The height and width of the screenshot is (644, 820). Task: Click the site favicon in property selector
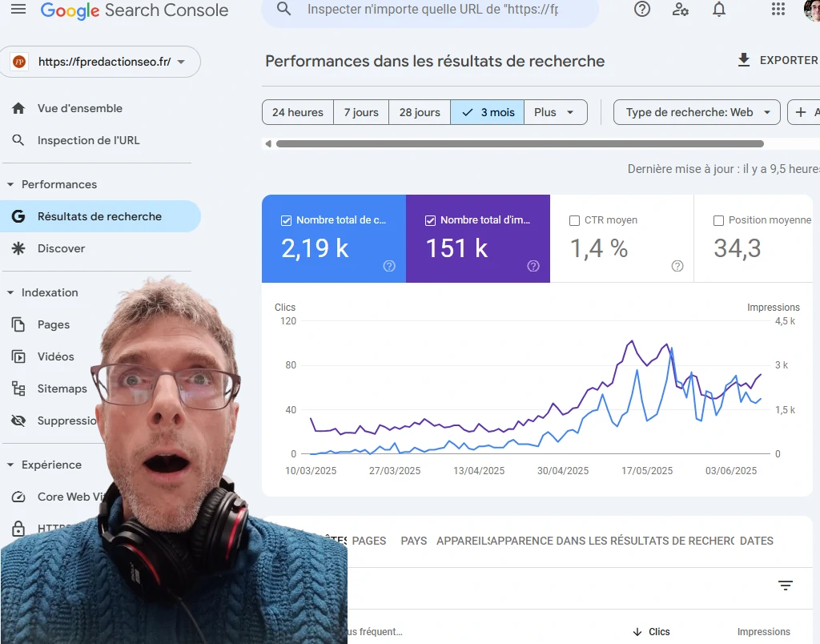point(19,62)
